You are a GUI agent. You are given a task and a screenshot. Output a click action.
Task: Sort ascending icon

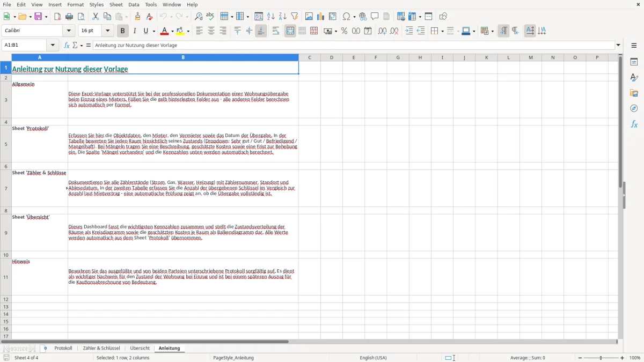pos(271,17)
